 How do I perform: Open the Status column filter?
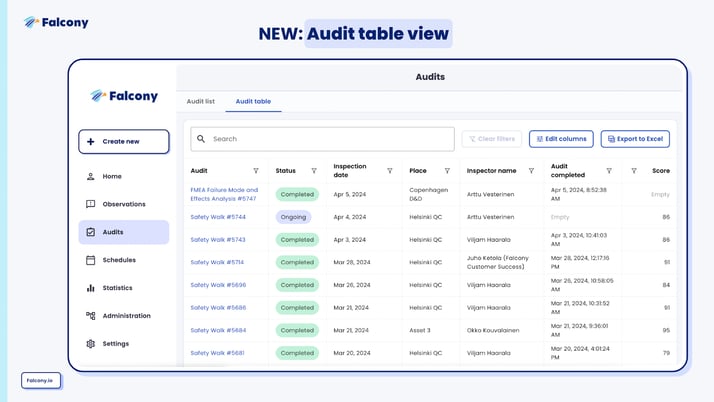[x=314, y=171]
